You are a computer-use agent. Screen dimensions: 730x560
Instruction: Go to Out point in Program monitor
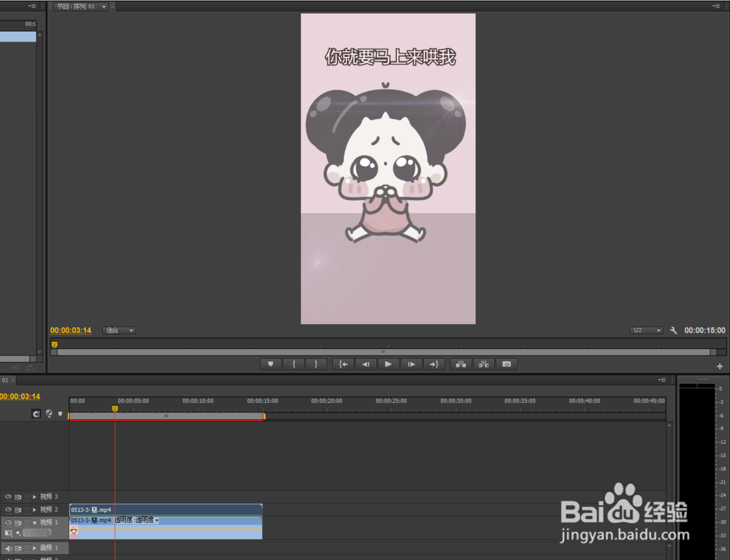(x=434, y=364)
